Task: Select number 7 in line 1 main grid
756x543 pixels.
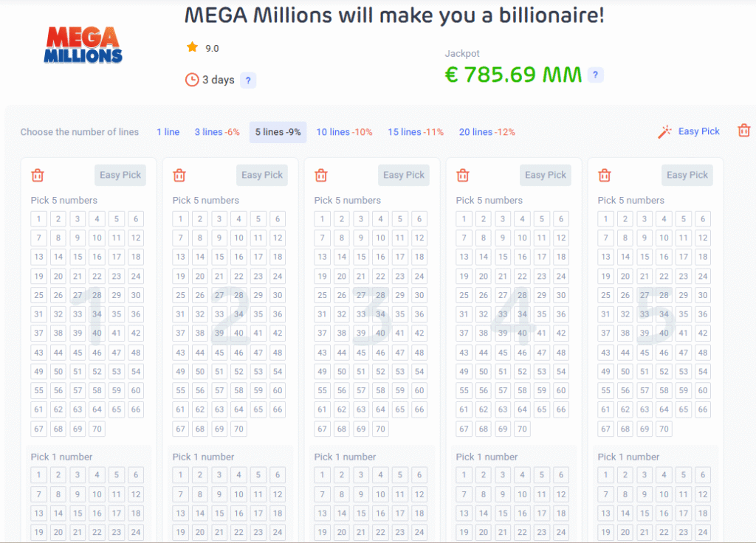Action: click(39, 238)
